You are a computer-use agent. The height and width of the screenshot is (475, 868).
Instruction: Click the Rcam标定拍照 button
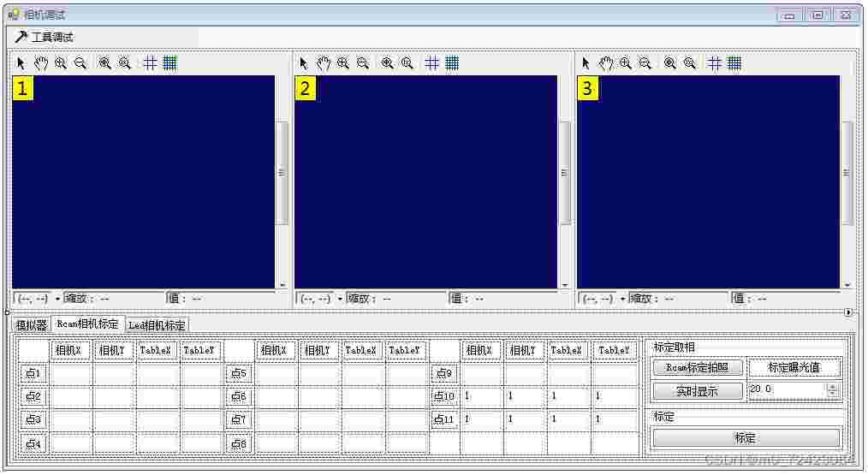(697, 368)
